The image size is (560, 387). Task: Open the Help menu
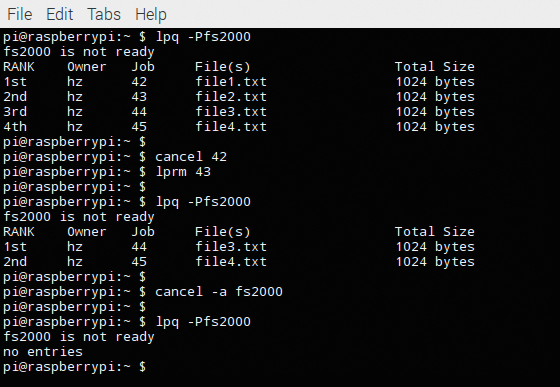tap(151, 15)
